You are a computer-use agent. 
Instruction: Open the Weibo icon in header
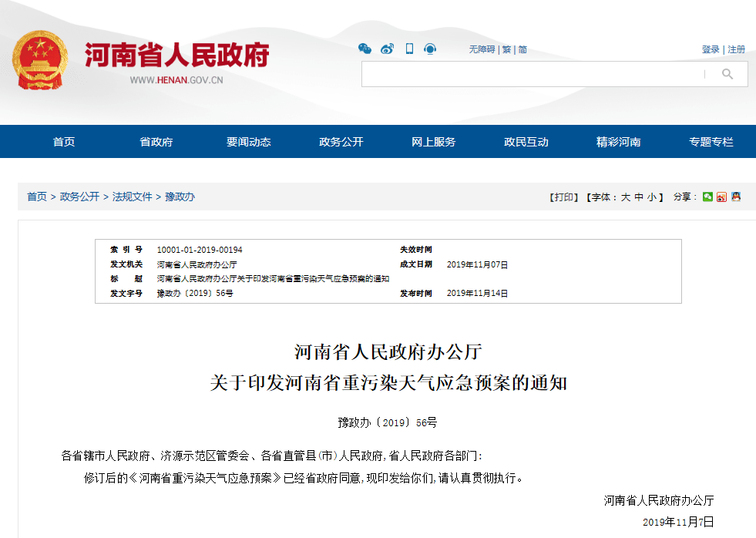[x=387, y=49]
